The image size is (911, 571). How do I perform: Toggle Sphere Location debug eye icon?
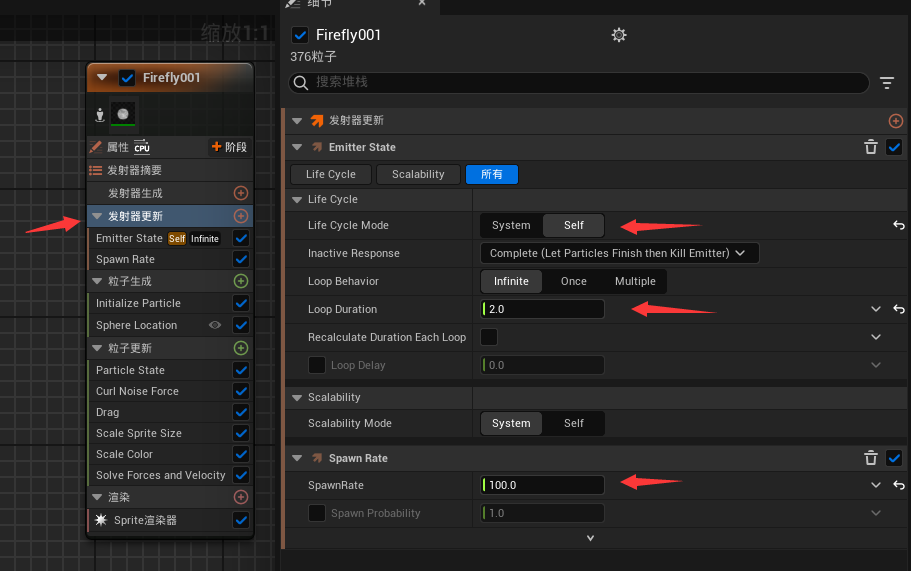(x=215, y=325)
